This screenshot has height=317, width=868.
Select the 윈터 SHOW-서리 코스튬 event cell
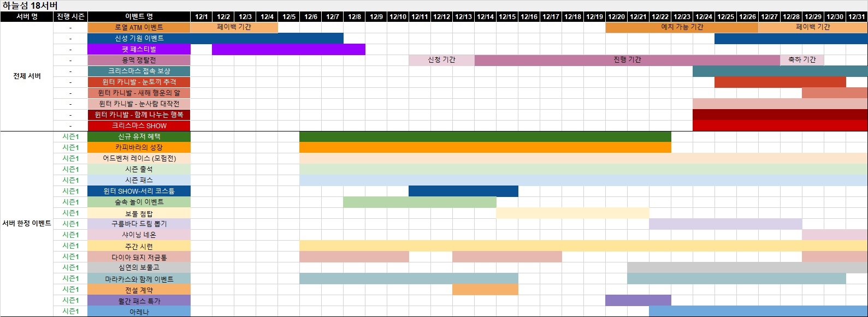point(139,191)
